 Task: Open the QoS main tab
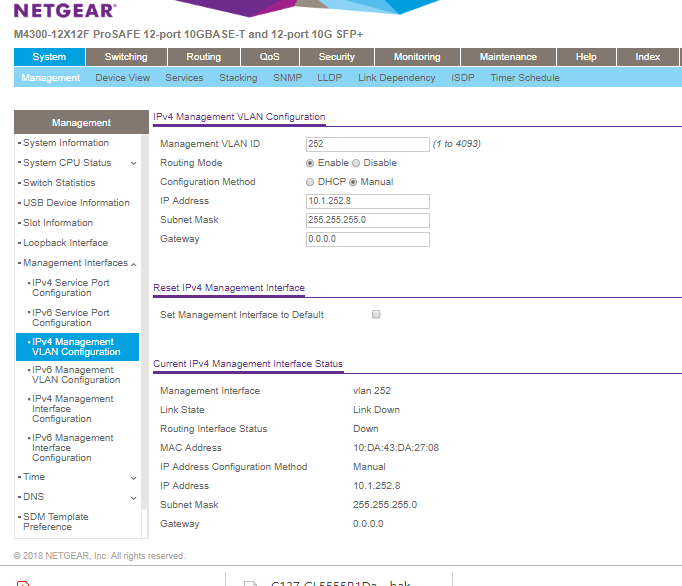(x=270, y=57)
